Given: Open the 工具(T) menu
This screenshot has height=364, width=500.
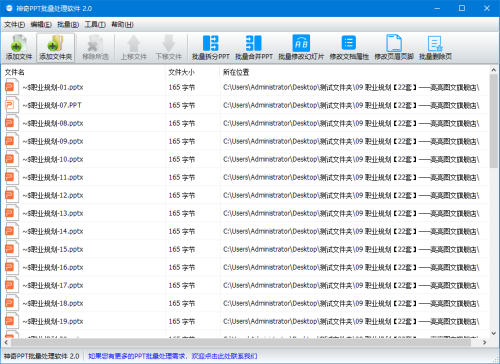Looking at the screenshot, I should pos(95,25).
